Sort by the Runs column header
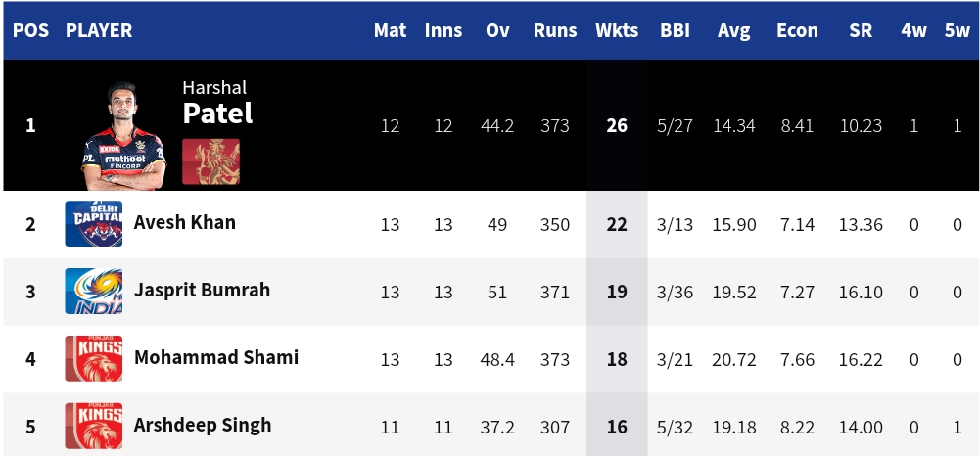Screen dimensions: 980x456 click(555, 30)
